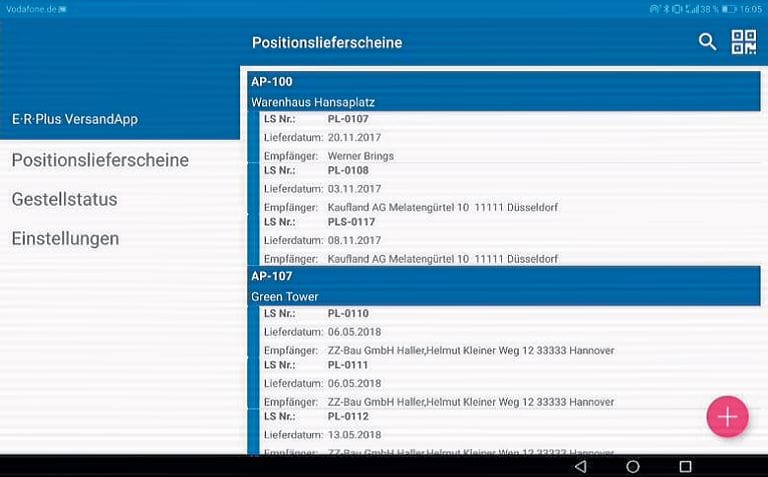Collapse the AP-100 group header

[507, 81]
